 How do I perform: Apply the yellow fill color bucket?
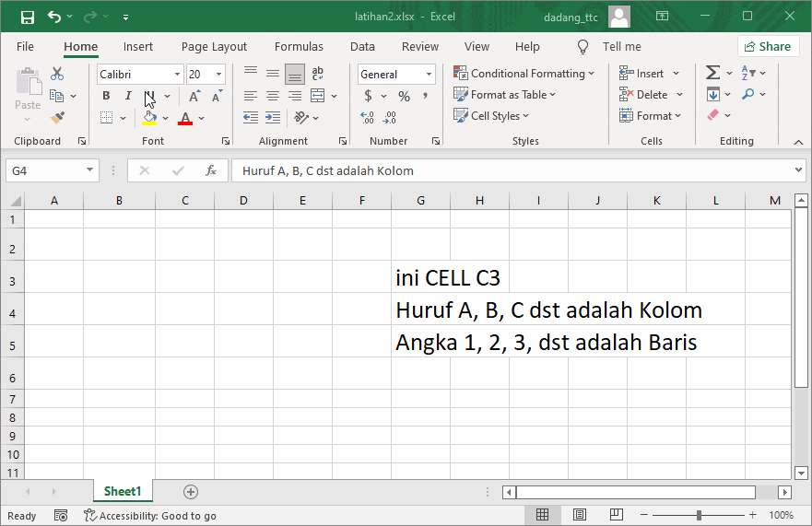[149, 118]
